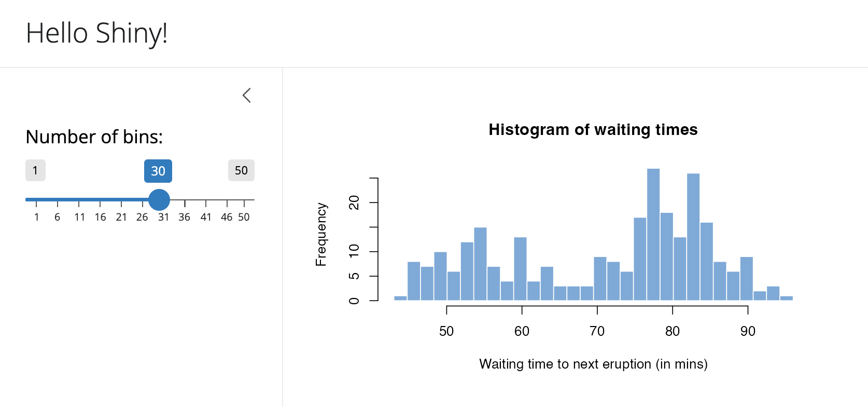Click the Hello Shiny! page title
868x407 pixels.
pyautogui.click(x=95, y=33)
